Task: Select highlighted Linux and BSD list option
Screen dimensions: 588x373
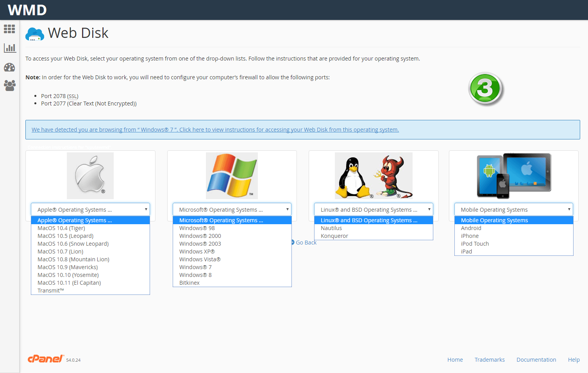Action: coord(374,220)
